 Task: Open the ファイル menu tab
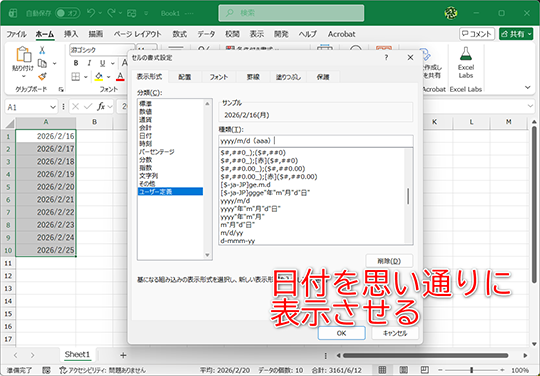[16, 34]
